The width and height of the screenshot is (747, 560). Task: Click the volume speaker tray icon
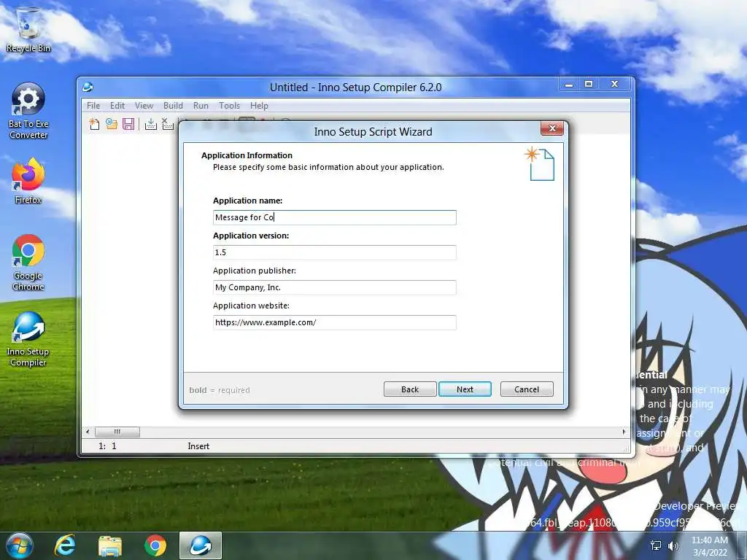coord(673,545)
